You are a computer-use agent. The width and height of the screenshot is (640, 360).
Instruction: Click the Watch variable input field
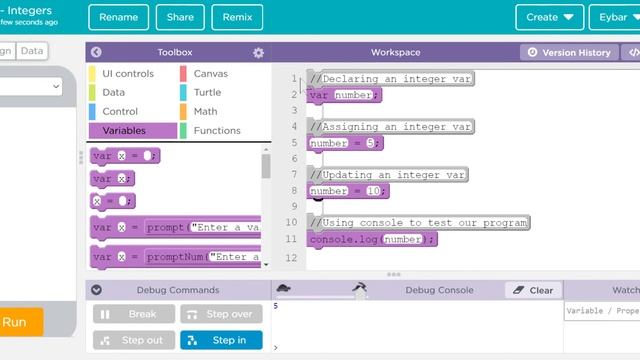coord(602,311)
